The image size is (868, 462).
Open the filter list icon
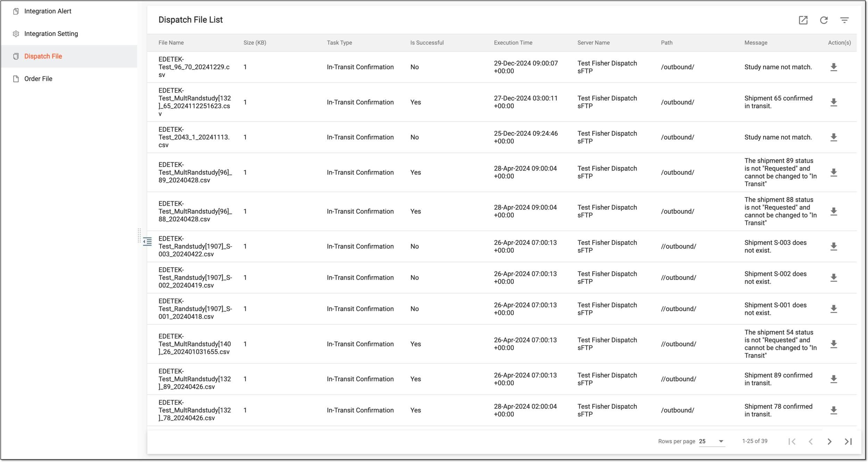tap(844, 20)
